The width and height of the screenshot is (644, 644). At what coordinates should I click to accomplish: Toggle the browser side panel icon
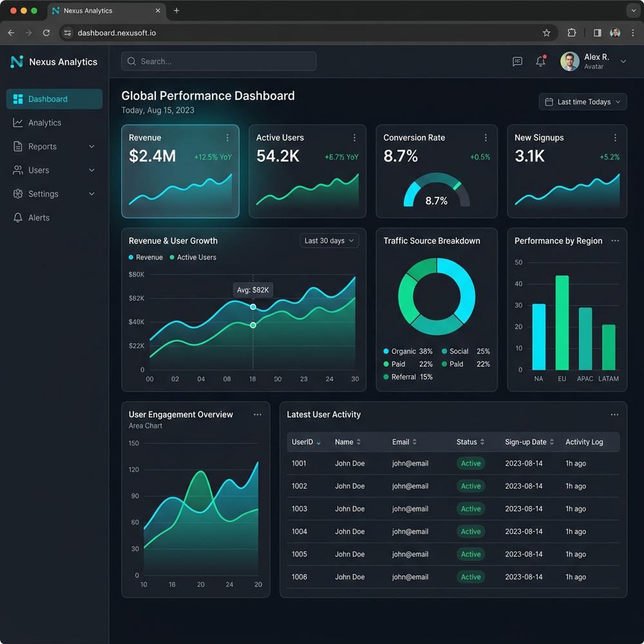click(597, 33)
